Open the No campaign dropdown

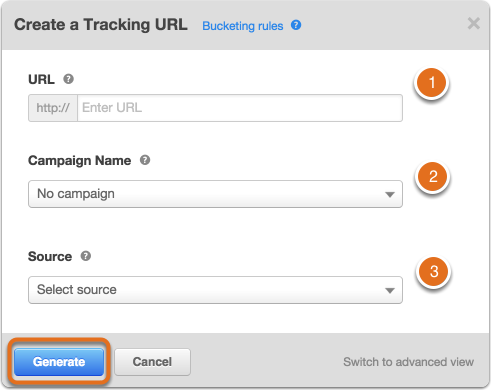tap(215, 194)
